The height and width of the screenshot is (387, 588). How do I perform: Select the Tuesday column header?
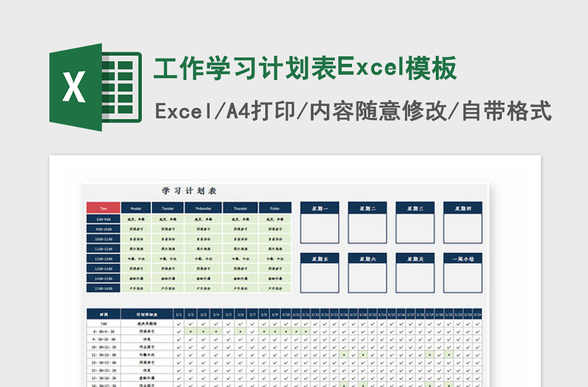coord(168,207)
